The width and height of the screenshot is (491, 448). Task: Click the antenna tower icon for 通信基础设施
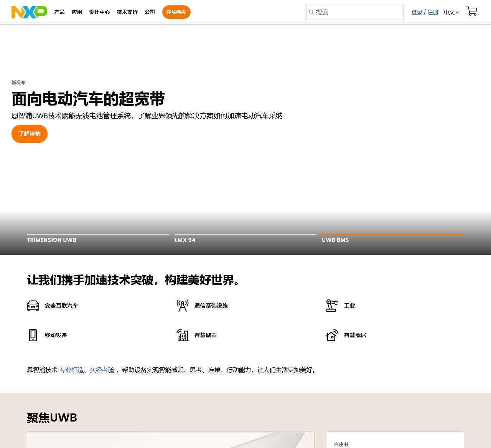(183, 306)
